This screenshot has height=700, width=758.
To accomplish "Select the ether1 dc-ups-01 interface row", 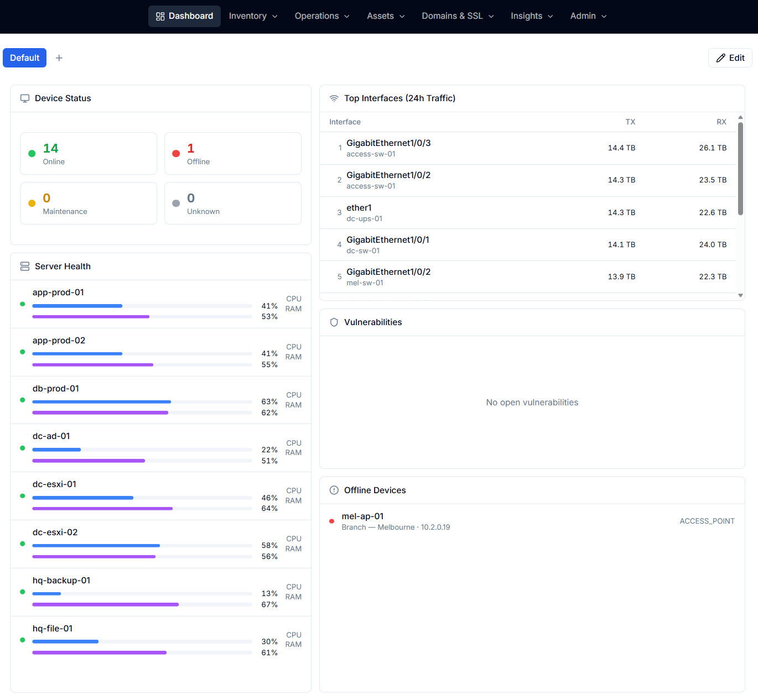I will (x=528, y=213).
